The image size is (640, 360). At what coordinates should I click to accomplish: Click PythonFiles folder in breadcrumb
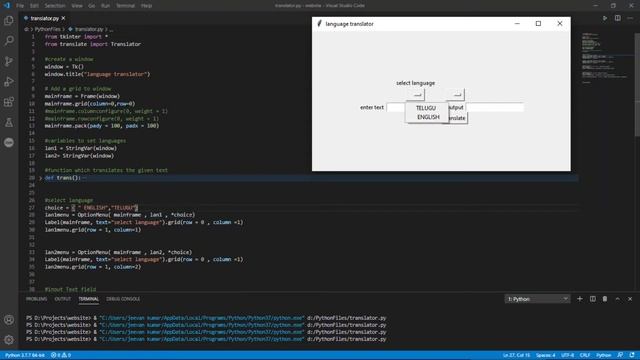48,29
